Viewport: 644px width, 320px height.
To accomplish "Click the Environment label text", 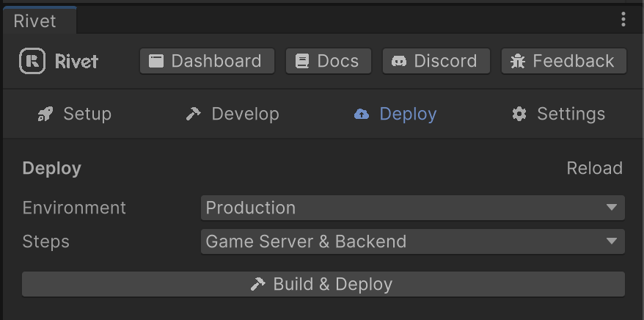I will [x=74, y=208].
